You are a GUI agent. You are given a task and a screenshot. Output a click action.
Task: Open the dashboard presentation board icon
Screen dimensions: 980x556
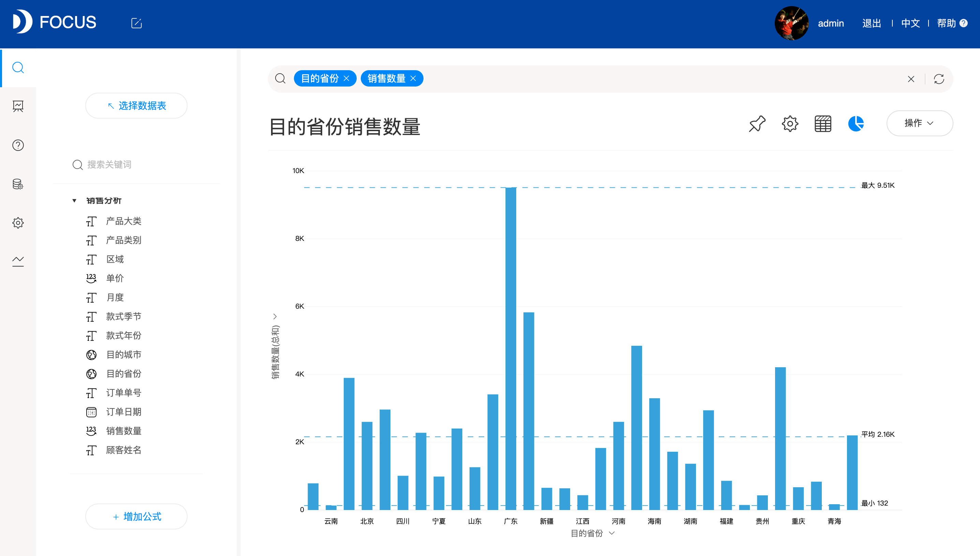click(x=18, y=106)
